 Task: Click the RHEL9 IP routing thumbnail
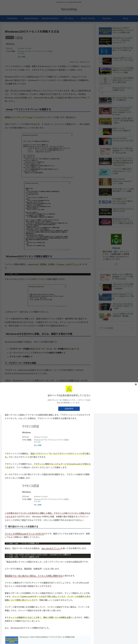(105, 41)
